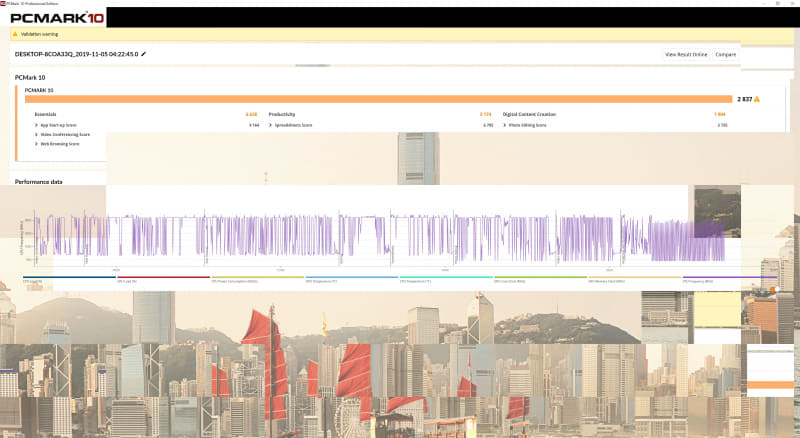Maximize the PCMark 10 window

pos(778,3)
